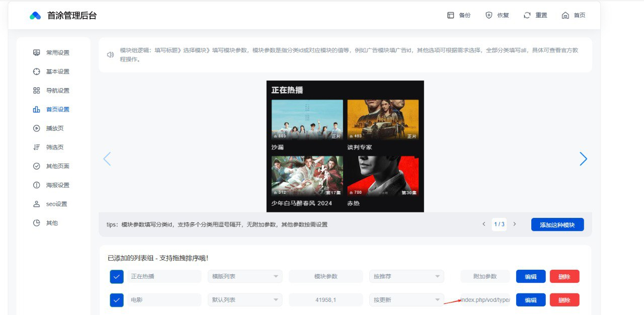Click the 筛选页 sort icon

pyautogui.click(x=36, y=147)
